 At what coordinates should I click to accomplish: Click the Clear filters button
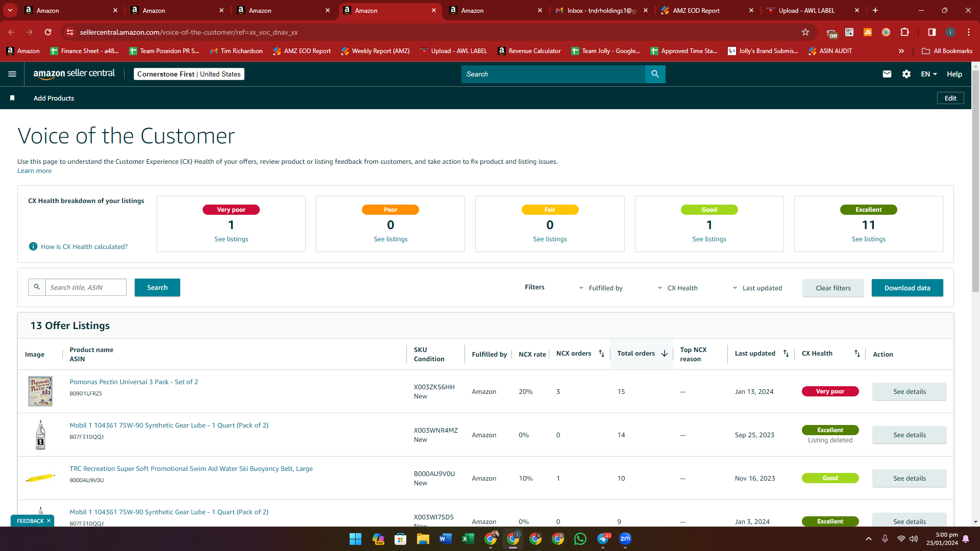click(x=833, y=288)
